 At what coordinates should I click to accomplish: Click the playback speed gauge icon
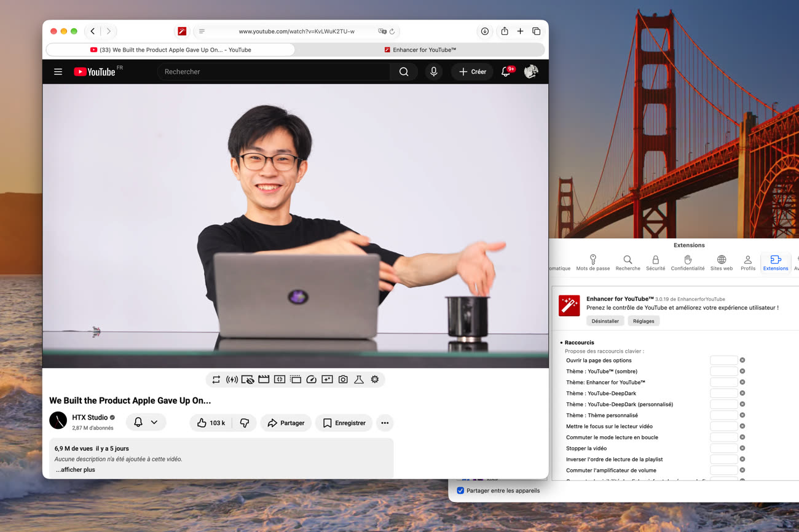tap(311, 380)
